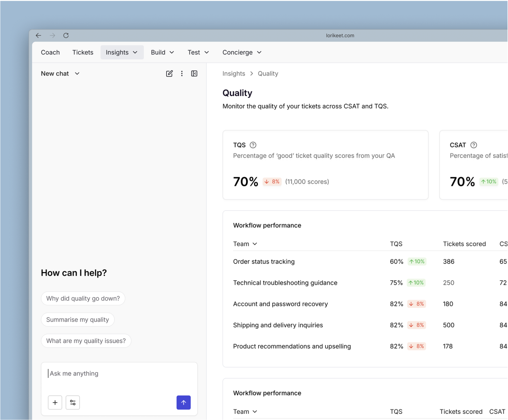
Task: Select Product recommendations and upselling row
Action: point(370,346)
